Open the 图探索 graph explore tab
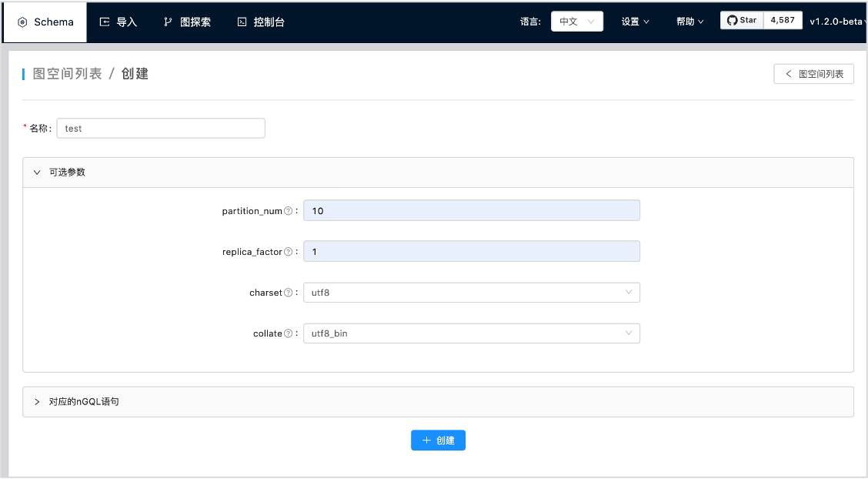This screenshot has width=868, height=479. [187, 22]
